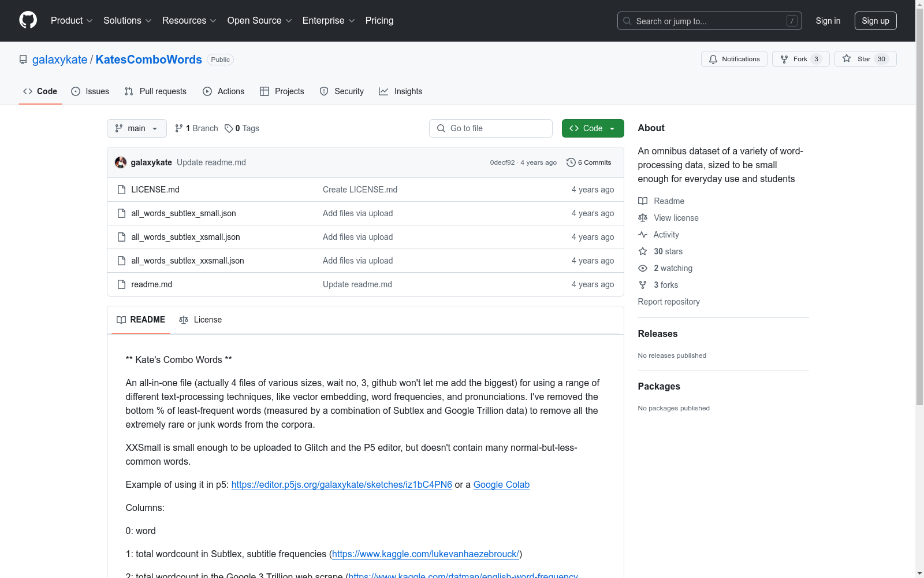Open the all_words_subtlex_xxsmall.json file

tap(188, 261)
